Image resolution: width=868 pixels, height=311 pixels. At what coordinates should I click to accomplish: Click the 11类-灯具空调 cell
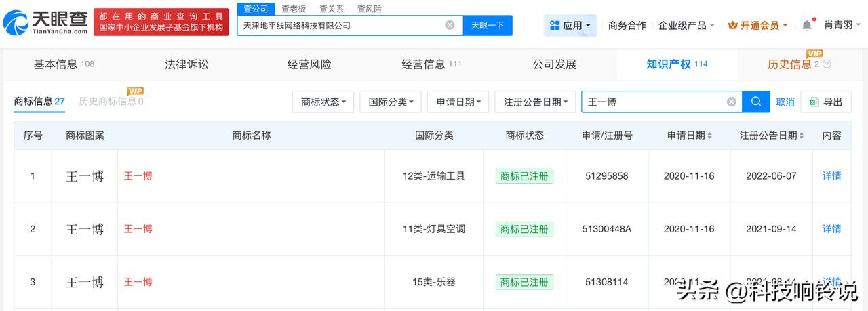pyautogui.click(x=434, y=229)
